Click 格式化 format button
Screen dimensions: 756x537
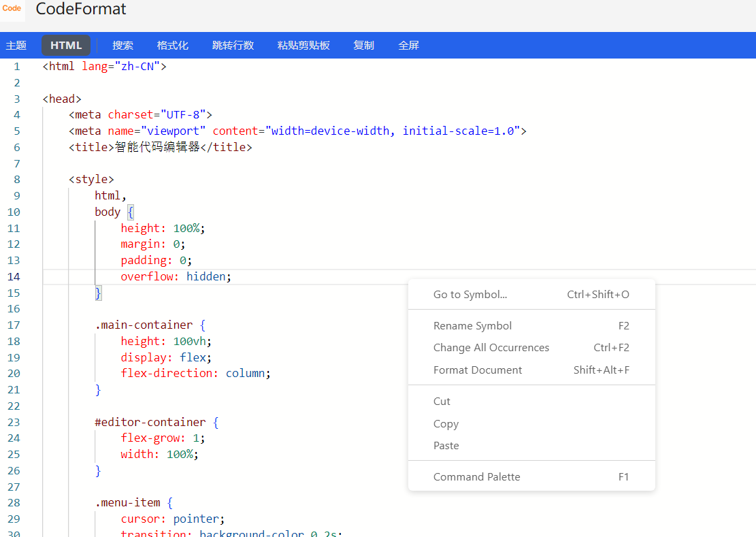[173, 46]
